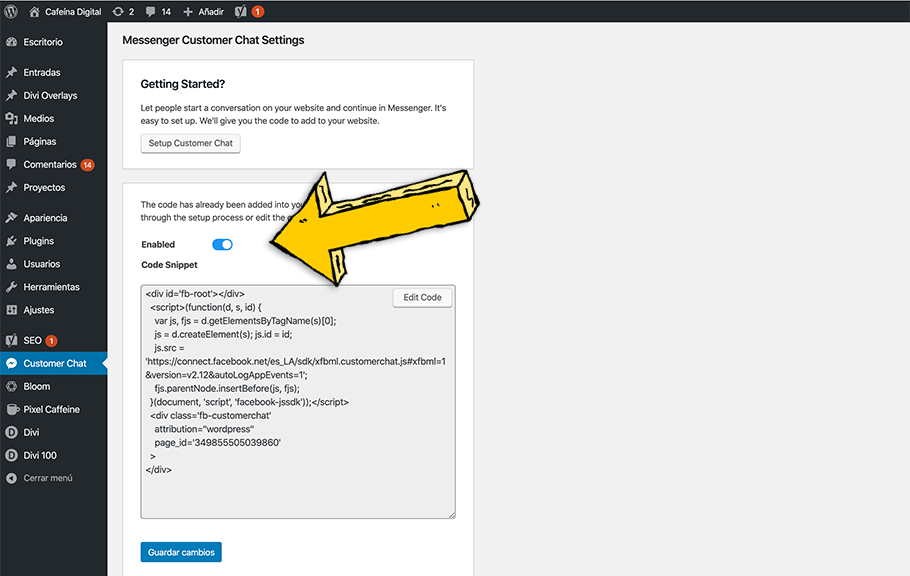Click the Edit Code button
910x576 pixels.
(421, 296)
